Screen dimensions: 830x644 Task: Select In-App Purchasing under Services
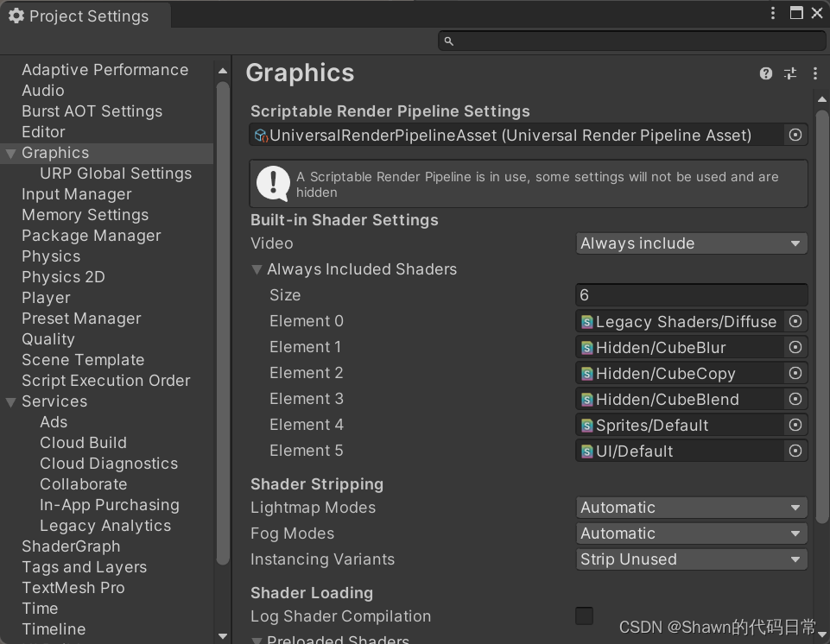[110, 505]
